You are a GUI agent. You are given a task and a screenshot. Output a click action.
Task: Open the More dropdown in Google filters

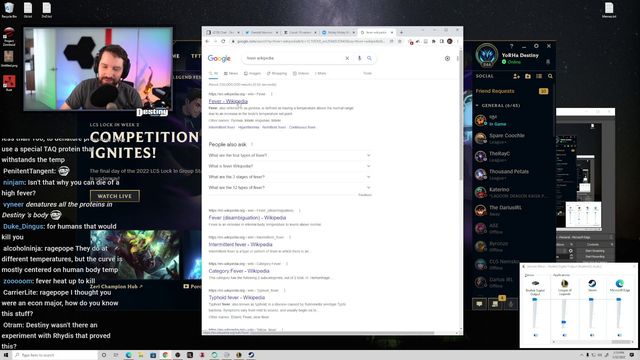pyautogui.click(x=320, y=73)
